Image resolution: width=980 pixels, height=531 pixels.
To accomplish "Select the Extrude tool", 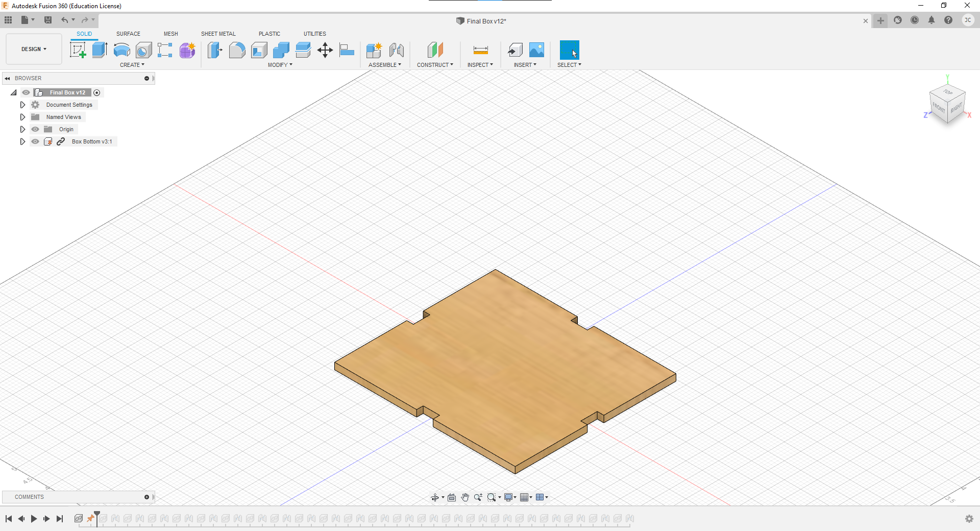I will click(x=99, y=50).
